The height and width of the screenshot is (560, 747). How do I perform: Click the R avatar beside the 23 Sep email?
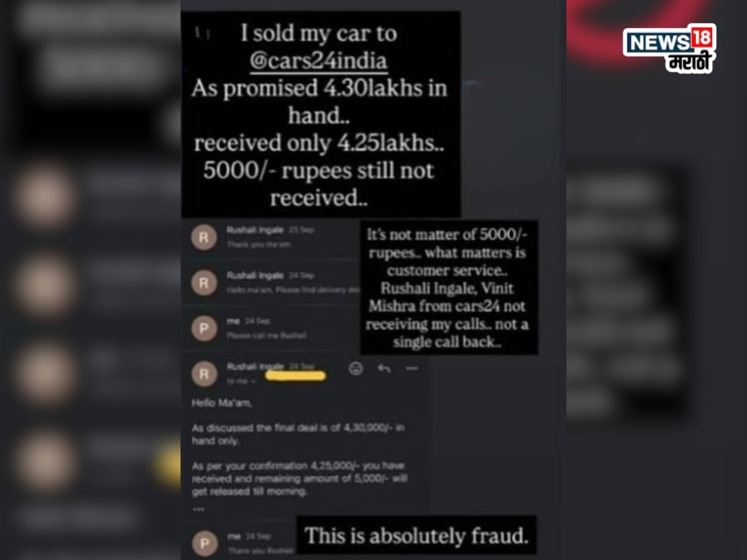point(204,237)
